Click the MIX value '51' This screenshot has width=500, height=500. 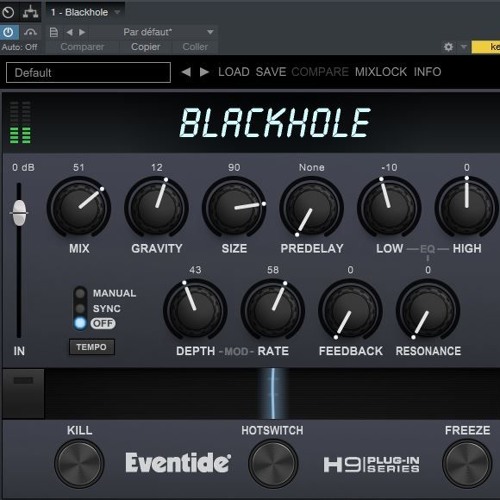click(x=79, y=167)
